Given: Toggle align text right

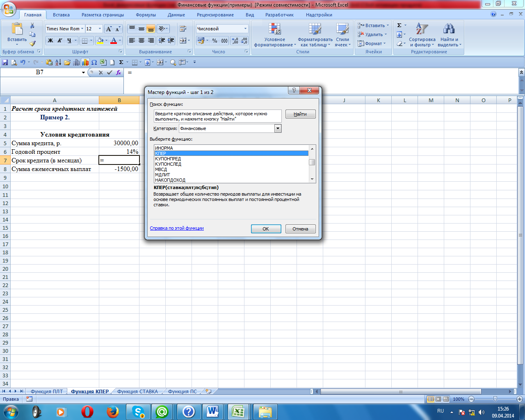Looking at the screenshot, I should (x=151, y=41).
